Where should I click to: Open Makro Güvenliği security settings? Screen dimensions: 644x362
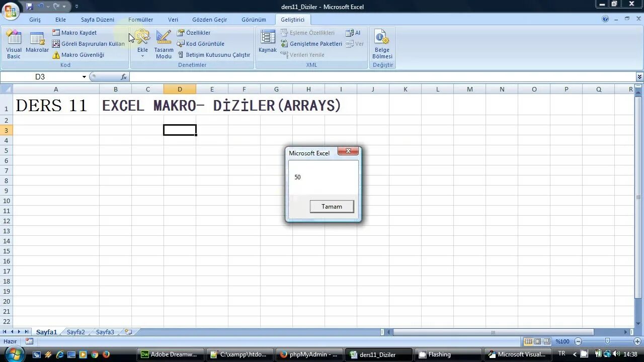pos(78,55)
